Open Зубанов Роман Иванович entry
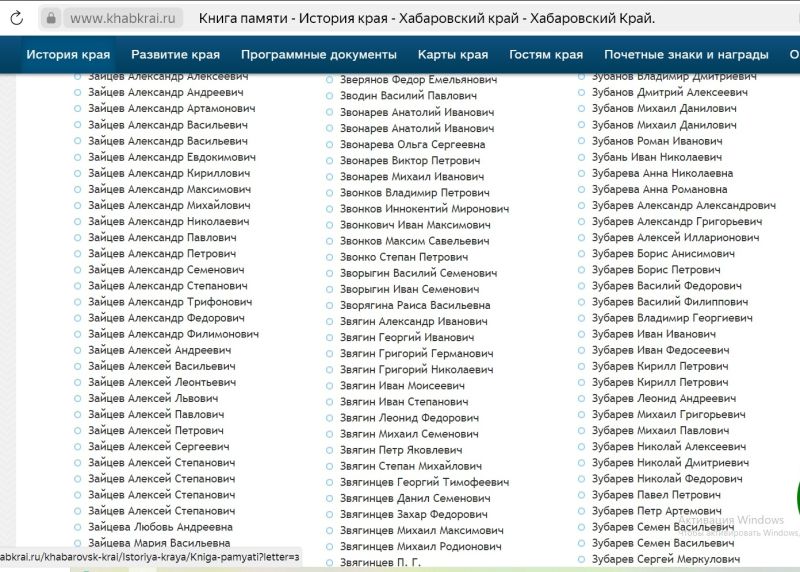 coord(657,141)
